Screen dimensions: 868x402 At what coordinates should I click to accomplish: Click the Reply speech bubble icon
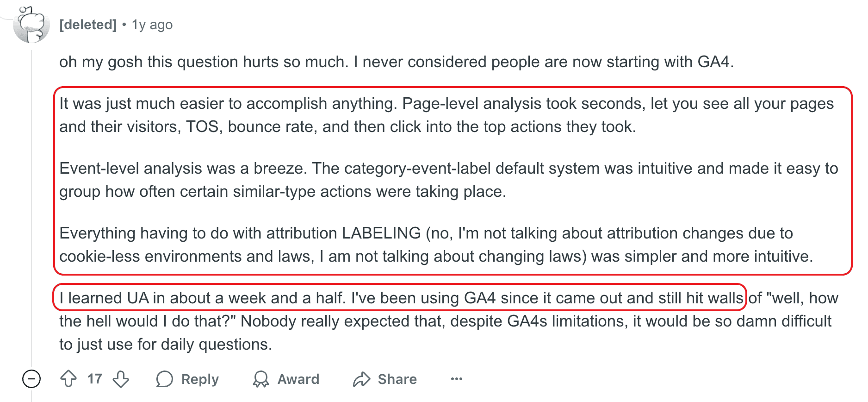coord(165,379)
